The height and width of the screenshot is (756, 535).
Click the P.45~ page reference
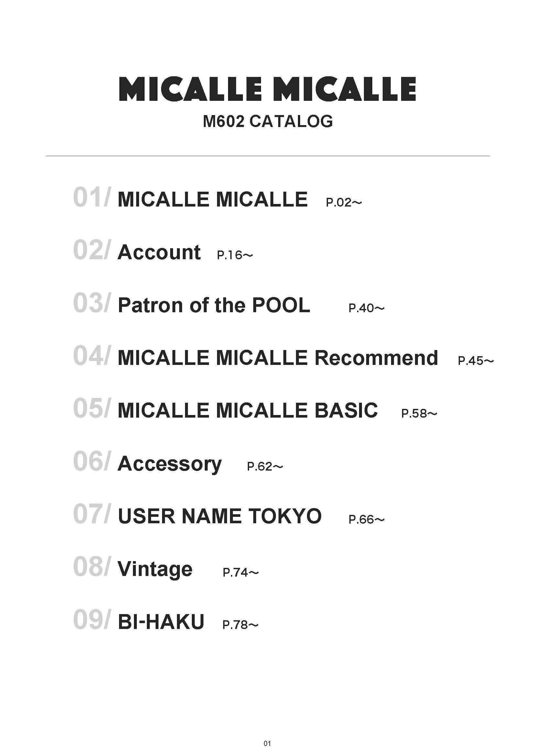point(476,361)
